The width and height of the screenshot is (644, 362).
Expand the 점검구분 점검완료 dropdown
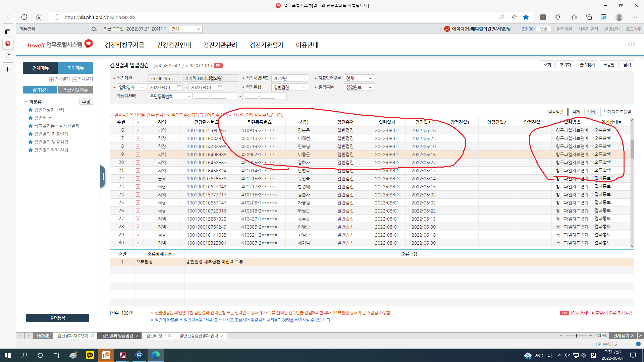point(359,87)
